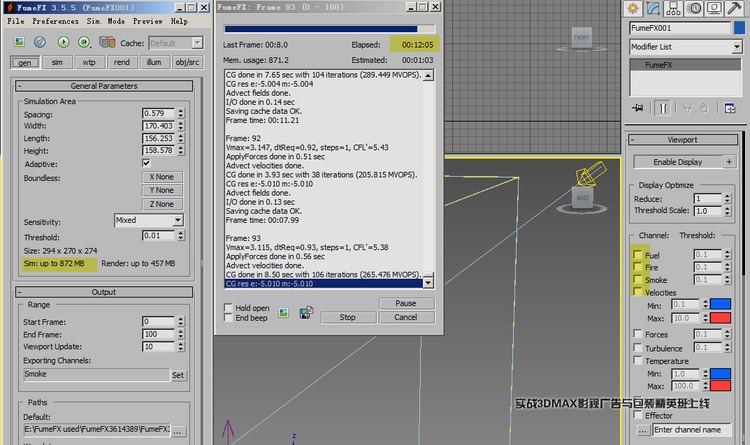750x445 pixels.
Task: Click preview image icon in progress dialog
Action: (x=284, y=313)
